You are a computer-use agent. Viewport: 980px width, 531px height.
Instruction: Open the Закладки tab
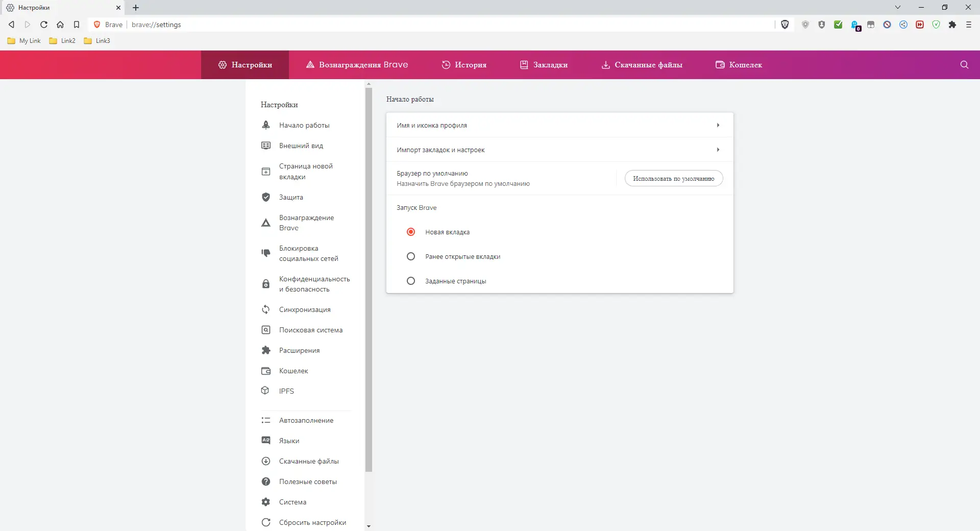tap(544, 65)
